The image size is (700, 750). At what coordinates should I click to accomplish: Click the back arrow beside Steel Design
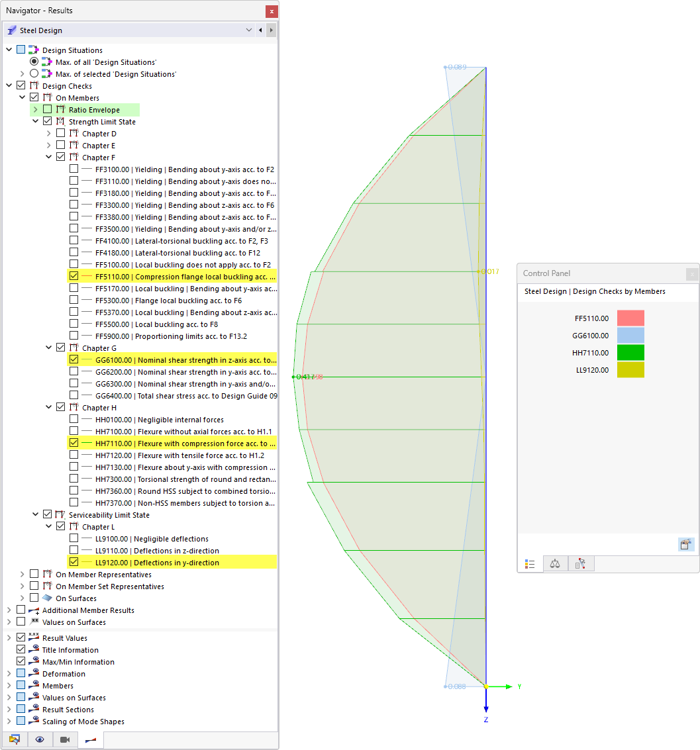coord(260,30)
